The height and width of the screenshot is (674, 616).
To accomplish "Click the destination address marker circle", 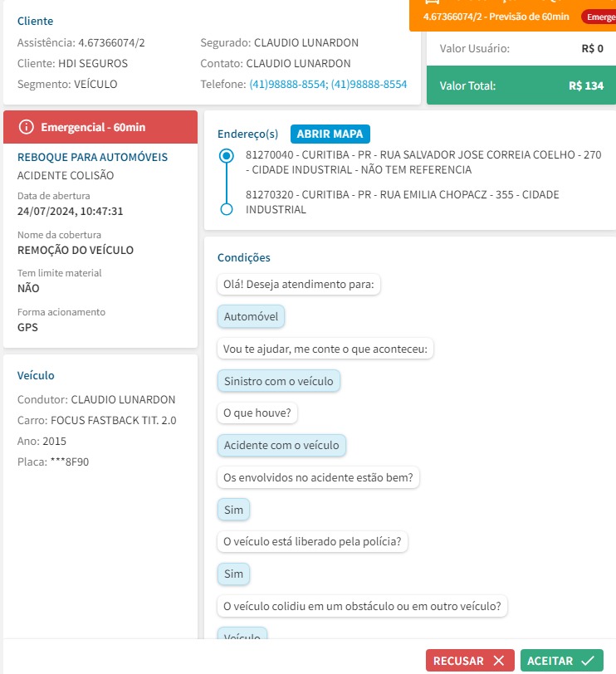I will 226,209.
